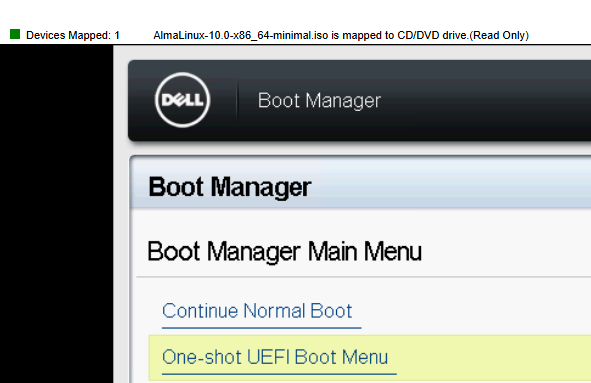Screen dimensions: 591x383
Task: Click the green Devices Mapped status square
Action: (15, 34)
